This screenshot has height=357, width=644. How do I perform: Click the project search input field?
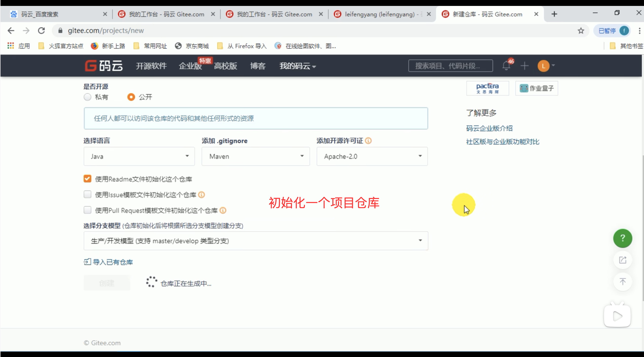[x=451, y=66]
